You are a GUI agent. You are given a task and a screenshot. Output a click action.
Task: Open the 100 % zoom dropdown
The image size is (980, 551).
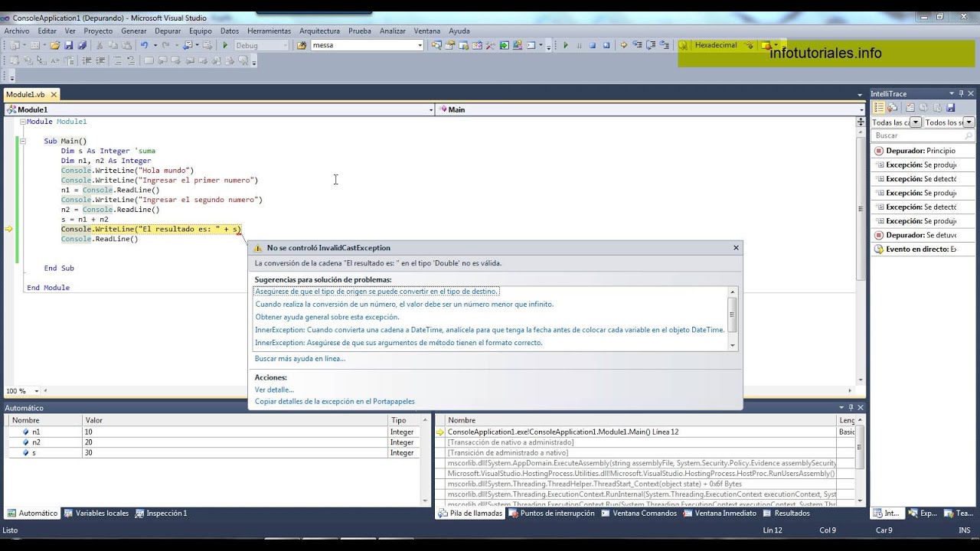pyautogui.click(x=36, y=391)
